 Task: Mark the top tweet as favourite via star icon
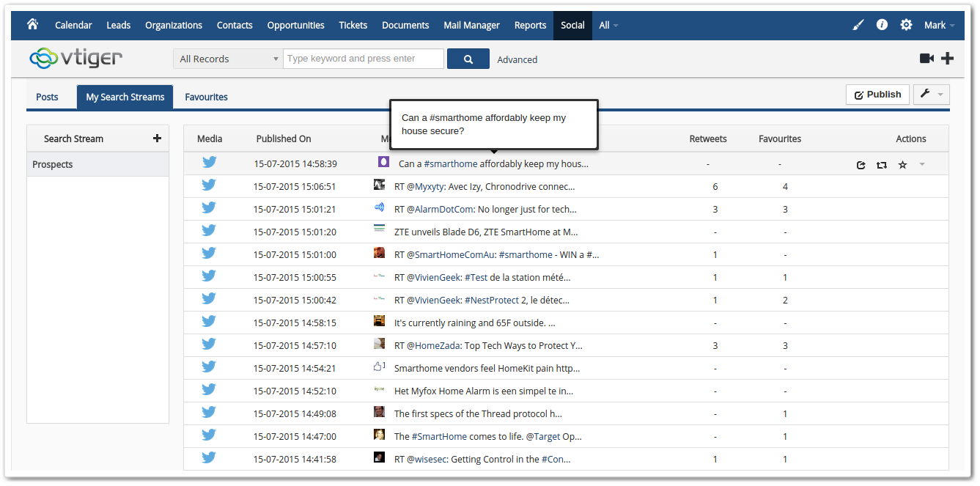(x=902, y=164)
